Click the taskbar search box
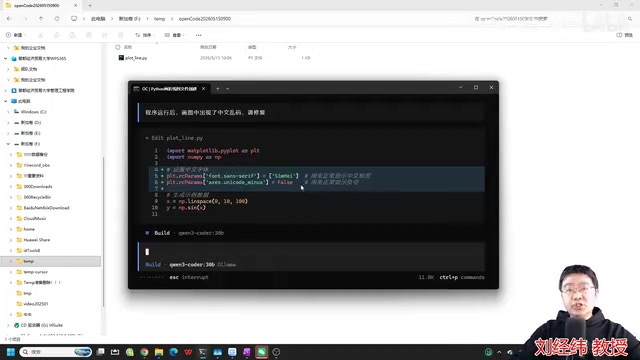The width and height of the screenshot is (640, 360). pos(56,352)
